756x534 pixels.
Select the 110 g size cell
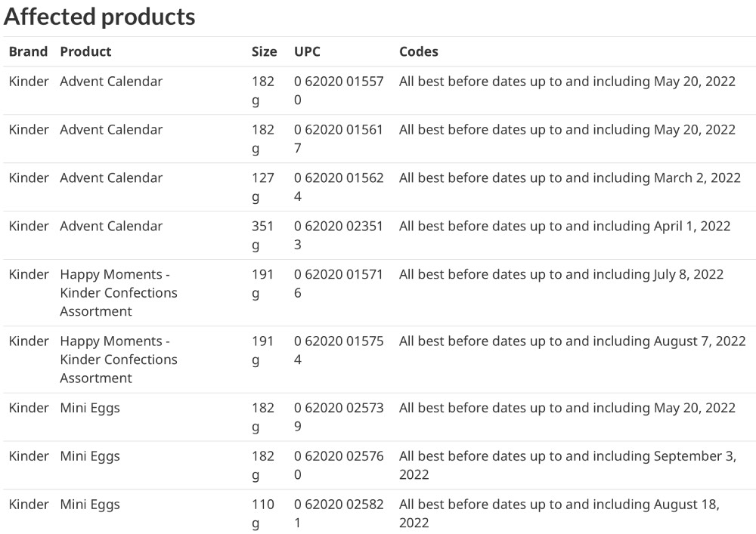263,514
